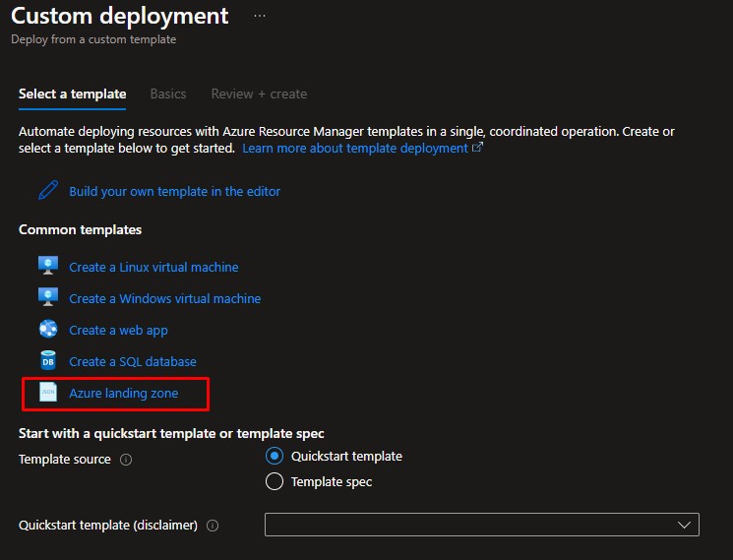Click info icon next to Quickstart template disclaimer
The height and width of the screenshot is (560, 733).
pos(213,526)
